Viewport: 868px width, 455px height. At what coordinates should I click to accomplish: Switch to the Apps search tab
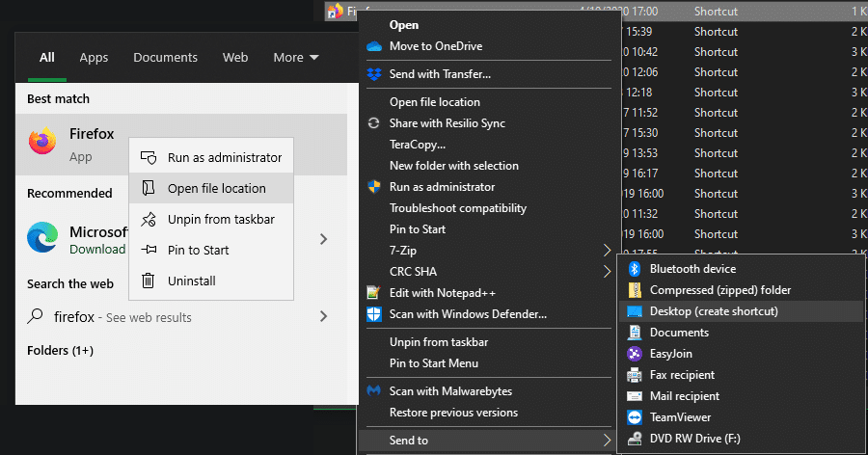pos(94,58)
